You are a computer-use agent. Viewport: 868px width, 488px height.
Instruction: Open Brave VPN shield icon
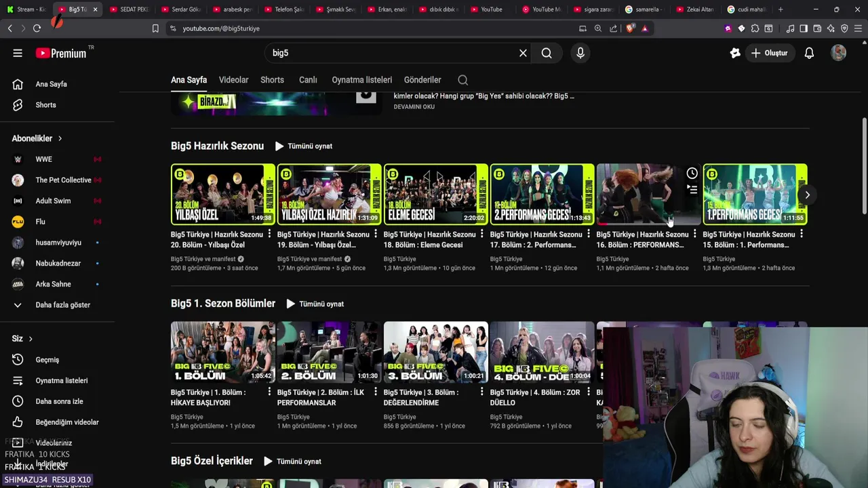pos(844,28)
